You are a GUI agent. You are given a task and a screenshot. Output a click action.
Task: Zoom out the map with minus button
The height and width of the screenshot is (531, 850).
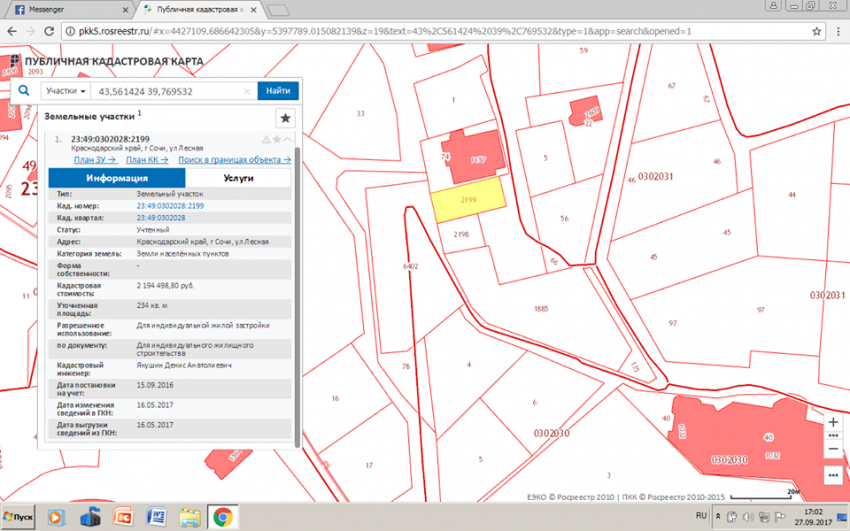[833, 449]
